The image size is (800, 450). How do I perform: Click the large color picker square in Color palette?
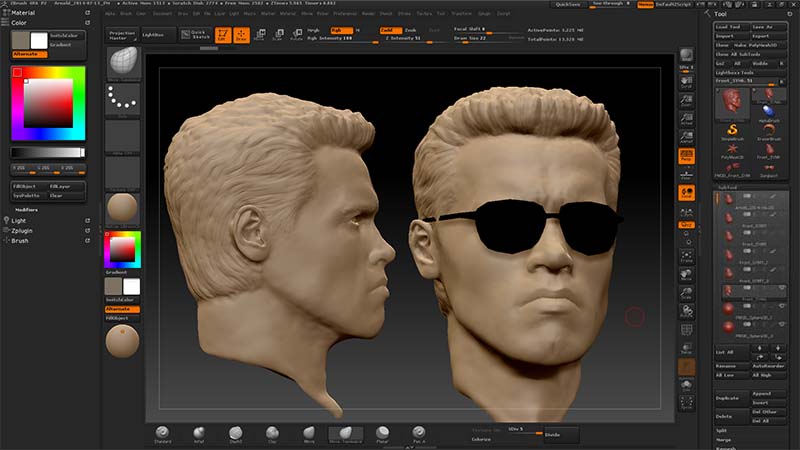coord(48,103)
